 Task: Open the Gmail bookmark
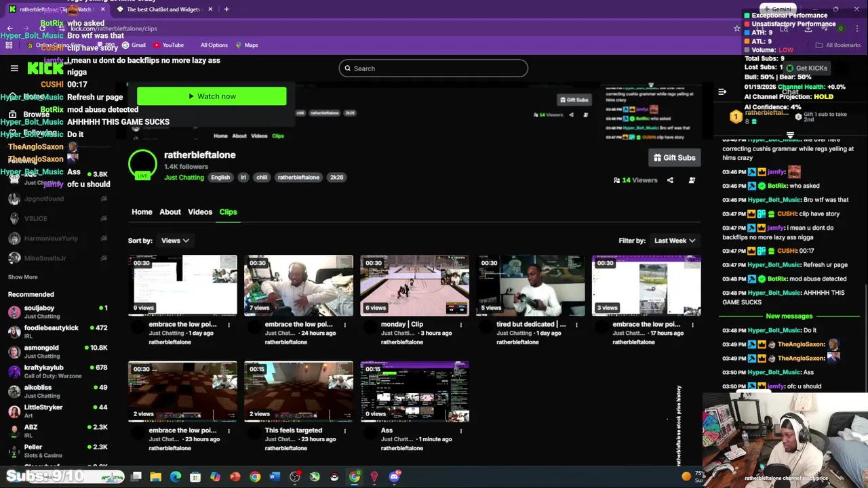tap(134, 45)
